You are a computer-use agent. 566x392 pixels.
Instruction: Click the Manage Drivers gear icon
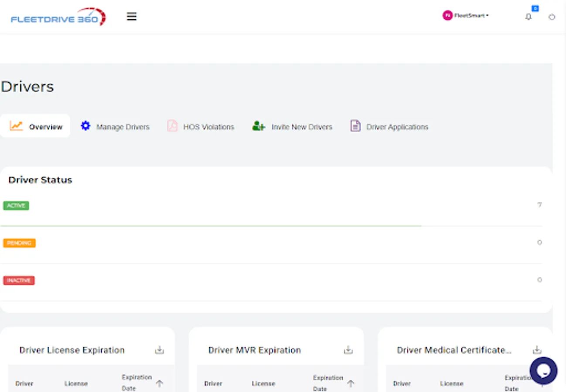coord(85,126)
